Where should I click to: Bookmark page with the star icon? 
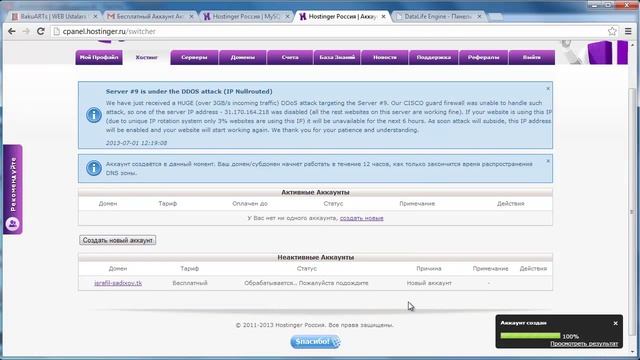click(x=612, y=31)
